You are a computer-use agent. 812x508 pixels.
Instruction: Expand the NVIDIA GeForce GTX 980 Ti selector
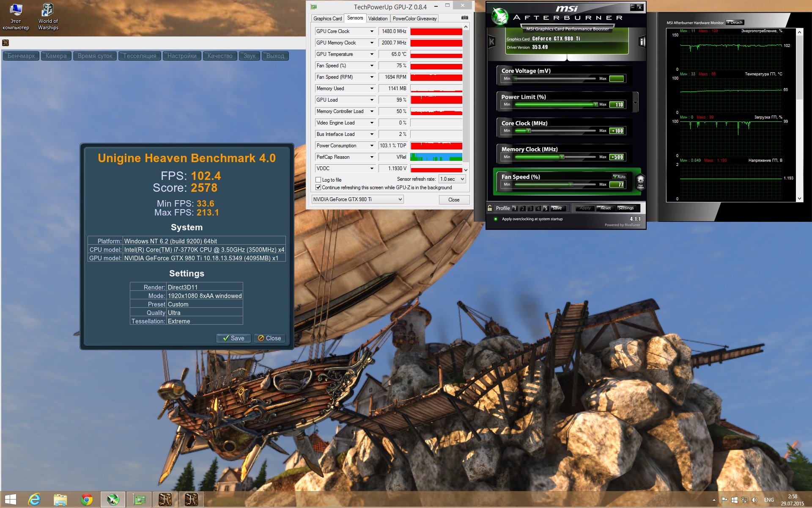(x=357, y=199)
